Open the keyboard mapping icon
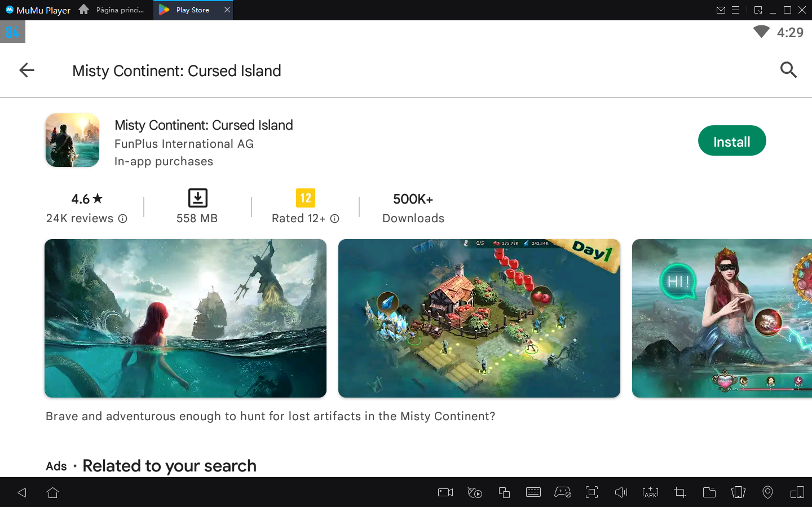The width and height of the screenshot is (812, 507). coord(533,492)
